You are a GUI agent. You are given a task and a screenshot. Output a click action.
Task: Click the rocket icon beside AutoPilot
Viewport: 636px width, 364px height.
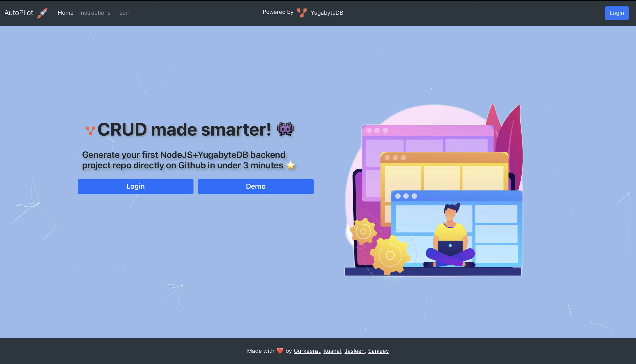click(x=42, y=13)
